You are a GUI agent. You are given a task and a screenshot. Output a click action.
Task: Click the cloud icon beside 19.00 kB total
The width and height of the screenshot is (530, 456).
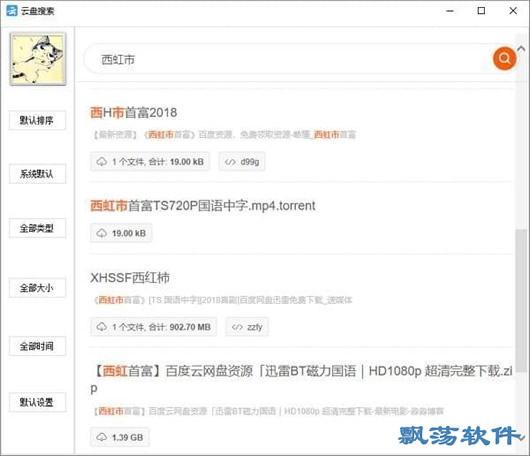[102, 162]
